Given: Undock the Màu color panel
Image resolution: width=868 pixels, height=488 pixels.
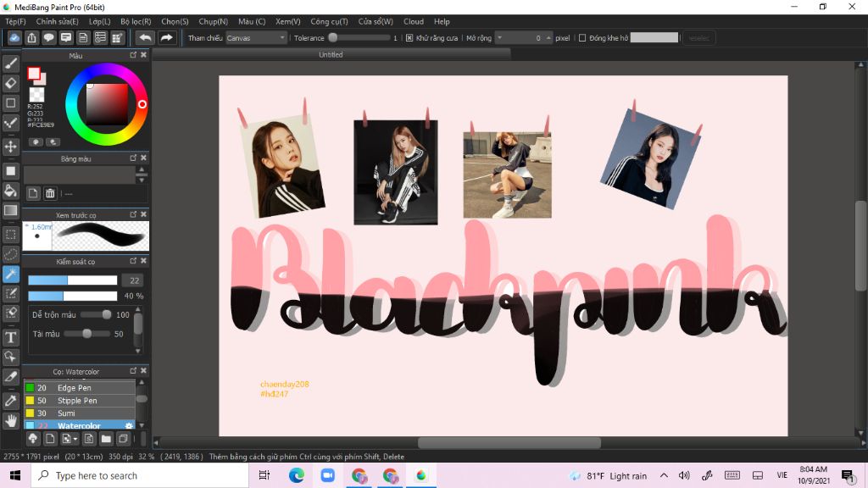Looking at the screenshot, I should pos(133,55).
